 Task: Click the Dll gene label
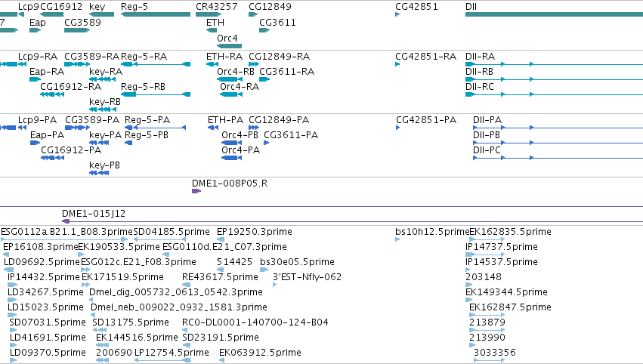coord(471,7)
